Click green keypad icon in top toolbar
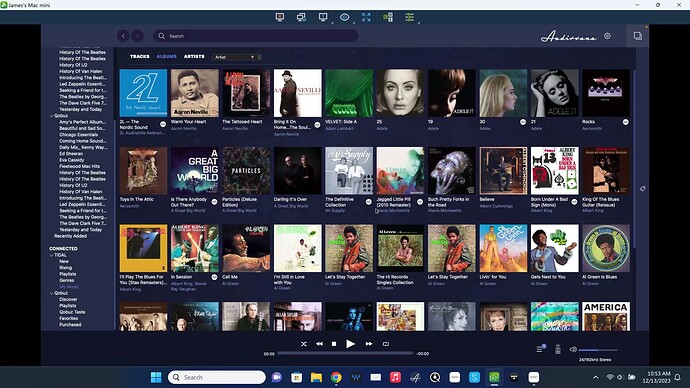 tap(388, 17)
